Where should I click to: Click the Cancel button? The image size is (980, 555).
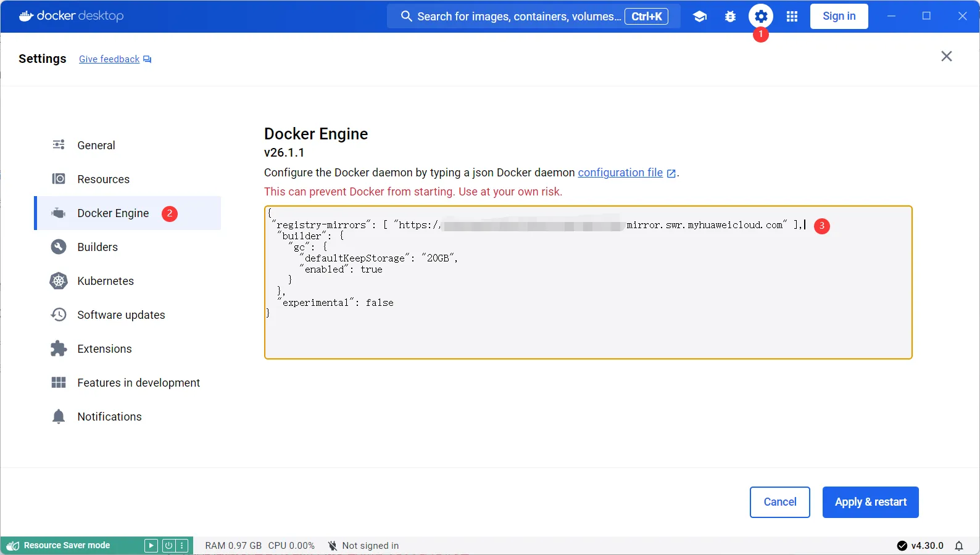(780, 502)
